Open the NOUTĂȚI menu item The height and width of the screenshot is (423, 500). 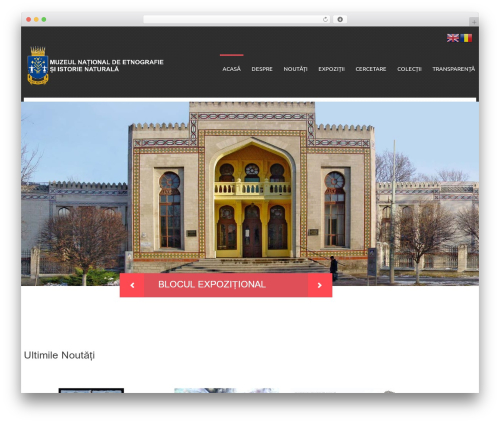[295, 69]
